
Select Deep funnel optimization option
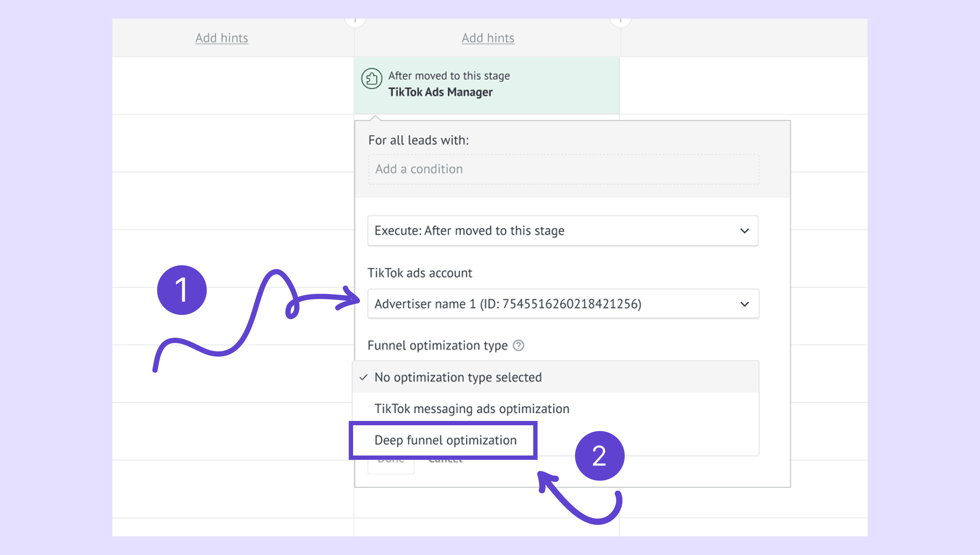(x=445, y=440)
